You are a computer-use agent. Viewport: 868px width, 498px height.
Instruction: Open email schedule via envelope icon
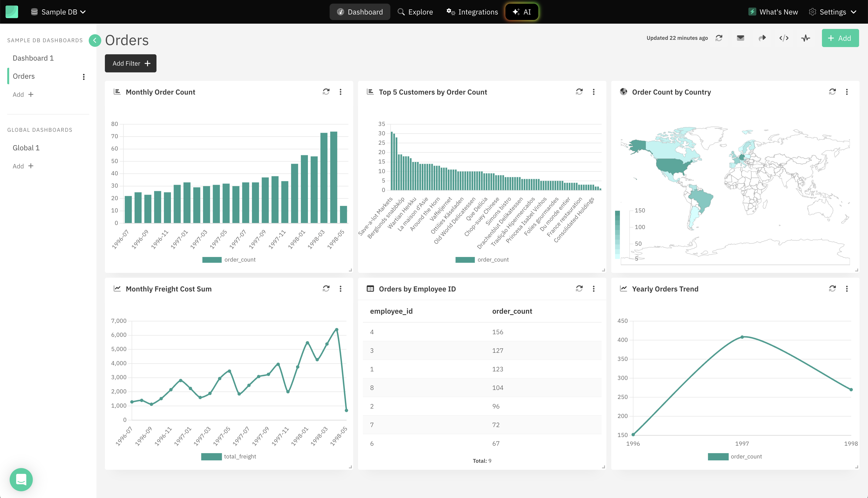(x=740, y=38)
